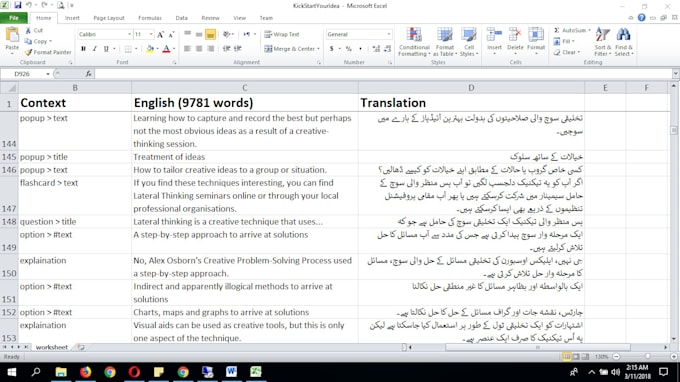Toggle Italic formatting
680x382 pixels.
pos(95,49)
